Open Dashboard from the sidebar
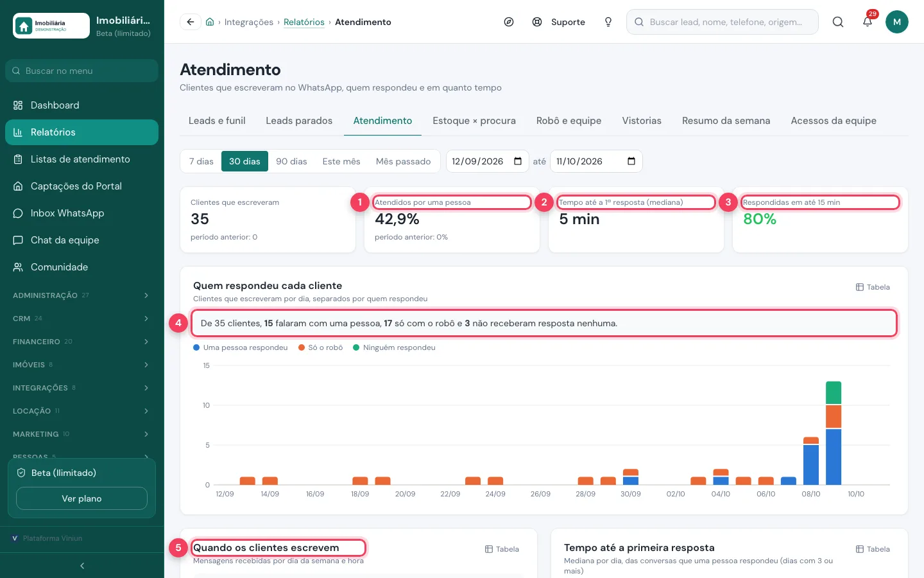 coord(81,105)
